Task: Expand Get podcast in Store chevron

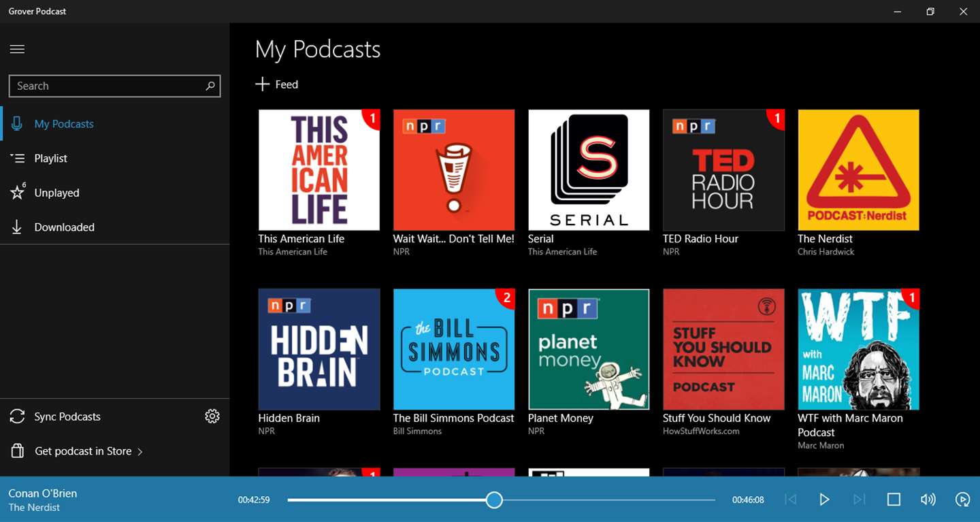Action: point(140,452)
